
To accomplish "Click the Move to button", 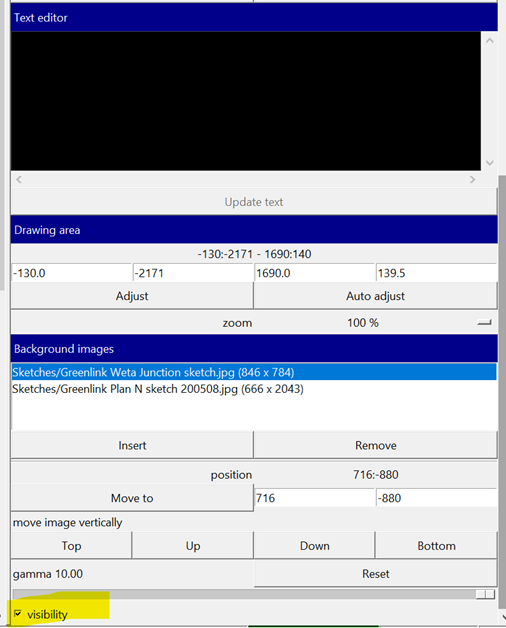I will click(x=132, y=498).
